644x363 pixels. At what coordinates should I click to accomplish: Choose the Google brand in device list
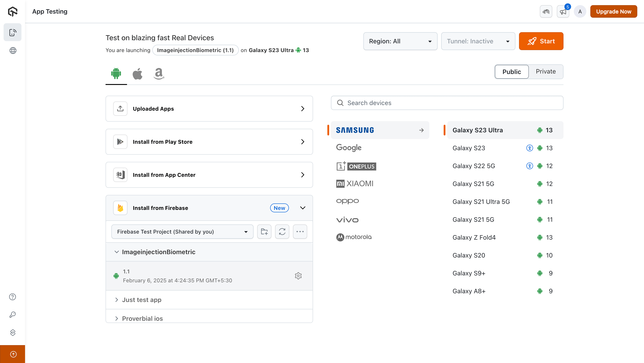pyautogui.click(x=349, y=148)
